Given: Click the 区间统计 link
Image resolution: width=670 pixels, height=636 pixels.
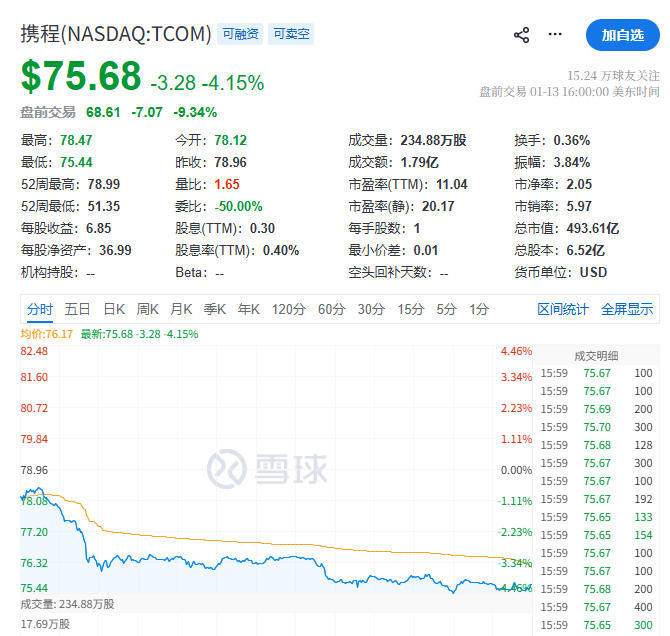Looking at the screenshot, I should click(x=563, y=309).
